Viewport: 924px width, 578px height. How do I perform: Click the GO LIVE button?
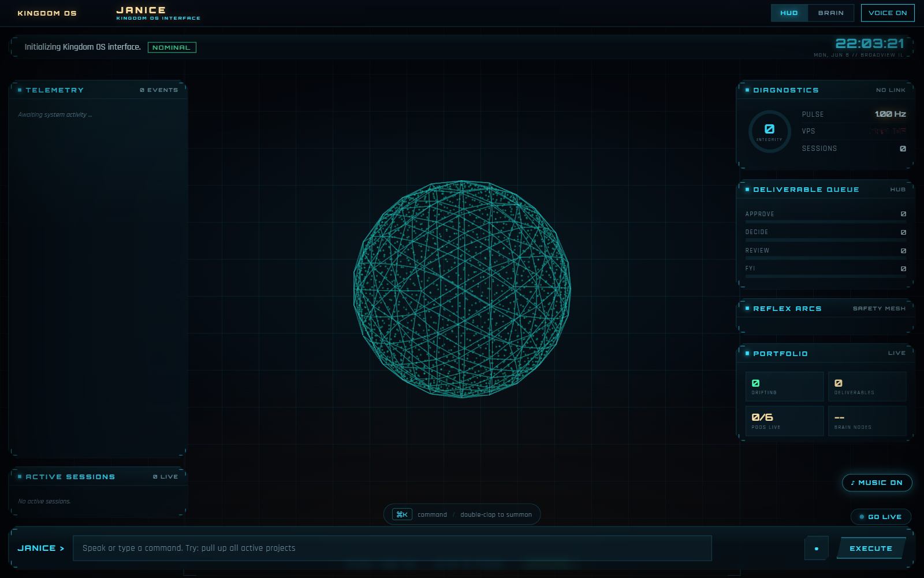click(881, 517)
